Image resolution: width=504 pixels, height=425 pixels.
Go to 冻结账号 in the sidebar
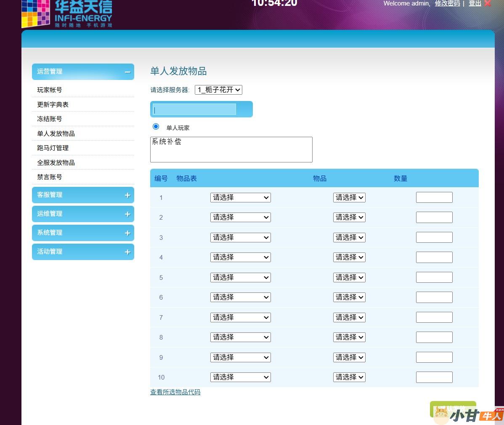point(50,119)
